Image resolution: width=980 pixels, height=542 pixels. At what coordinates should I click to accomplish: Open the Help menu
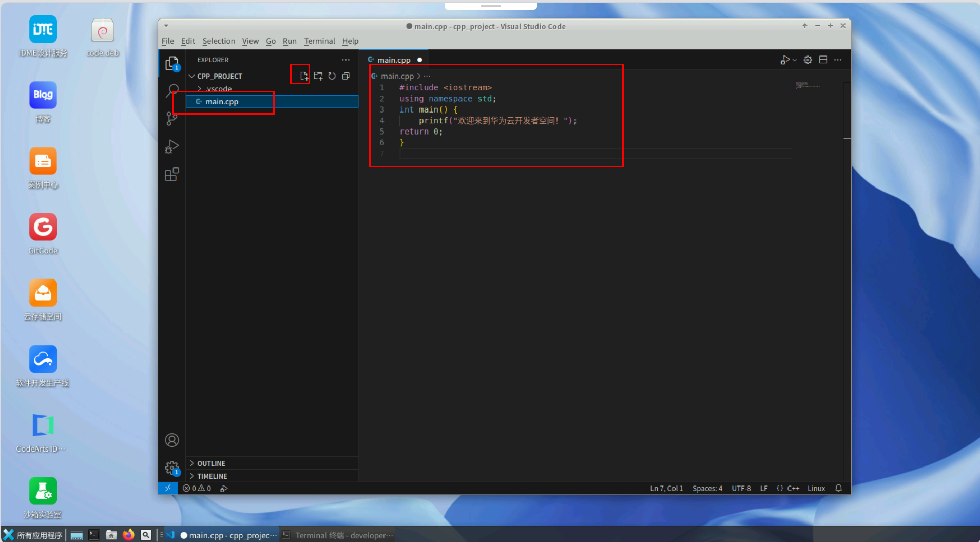pos(350,41)
